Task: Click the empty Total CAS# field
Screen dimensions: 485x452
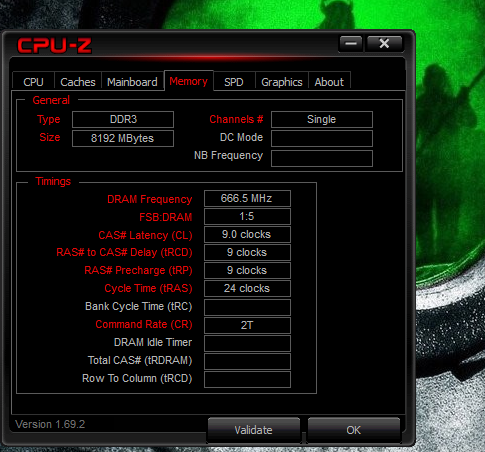Action: point(247,361)
